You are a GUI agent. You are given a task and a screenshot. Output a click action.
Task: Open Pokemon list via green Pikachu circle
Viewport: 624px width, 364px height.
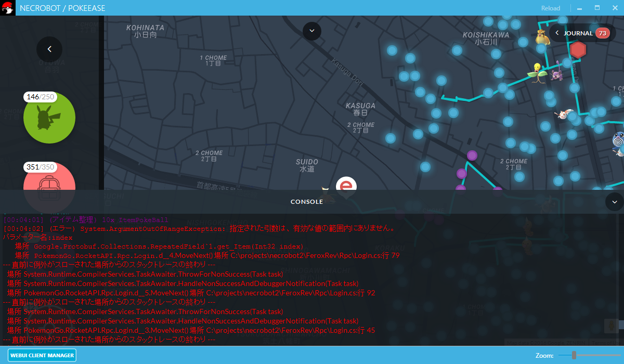point(49,117)
